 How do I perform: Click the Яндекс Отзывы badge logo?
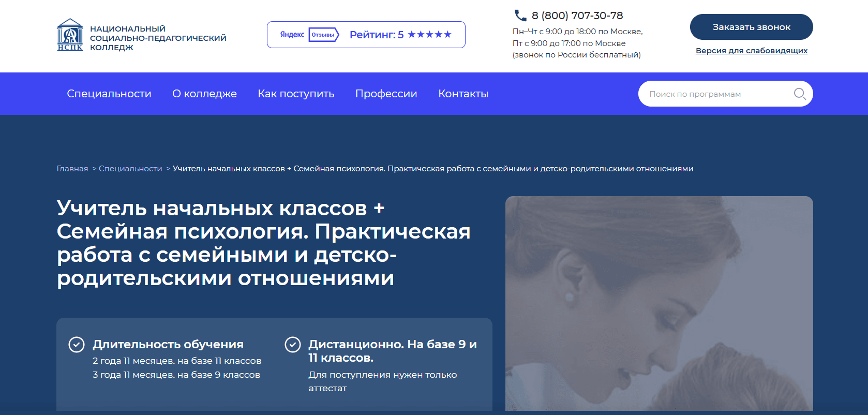point(309,35)
